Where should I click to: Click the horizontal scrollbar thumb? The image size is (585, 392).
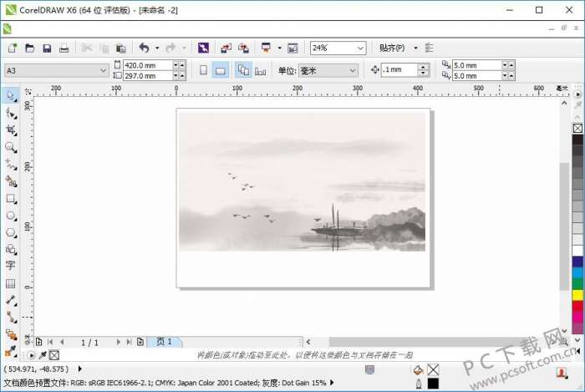pos(438,342)
